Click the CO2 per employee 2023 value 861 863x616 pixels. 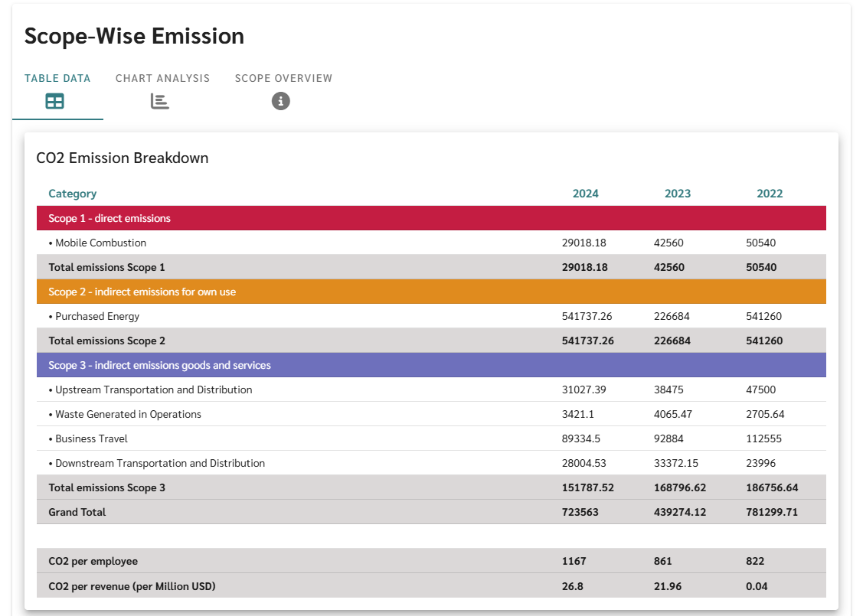(x=662, y=561)
